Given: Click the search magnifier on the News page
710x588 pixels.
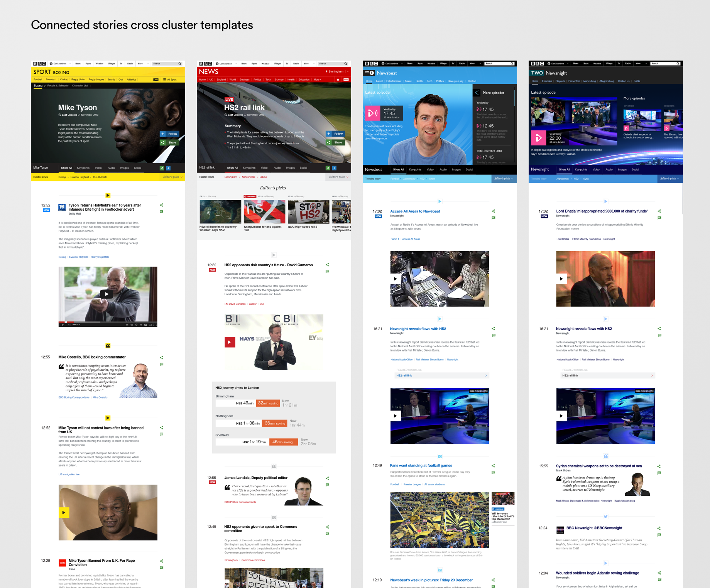Looking at the screenshot, I should pyautogui.click(x=345, y=64).
